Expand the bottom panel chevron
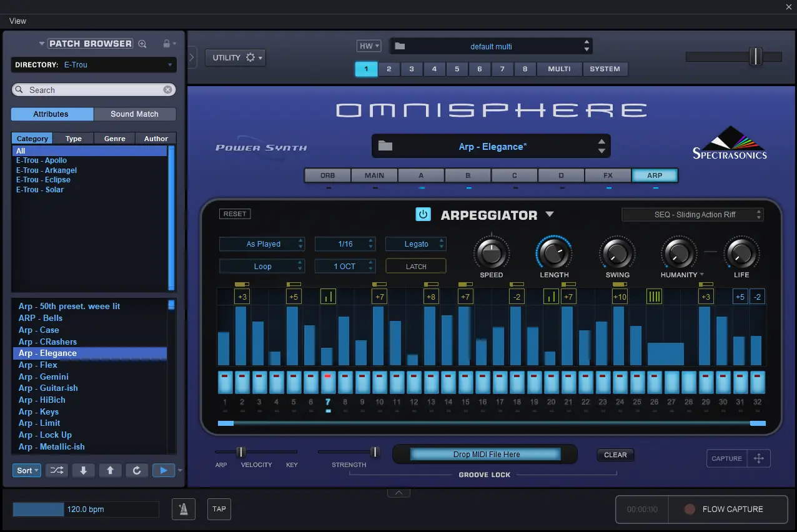The height and width of the screenshot is (532, 797). [398, 493]
